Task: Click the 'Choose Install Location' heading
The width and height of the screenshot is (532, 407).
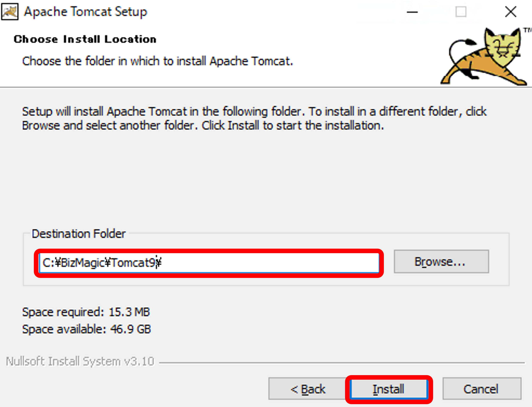Action: (x=85, y=39)
